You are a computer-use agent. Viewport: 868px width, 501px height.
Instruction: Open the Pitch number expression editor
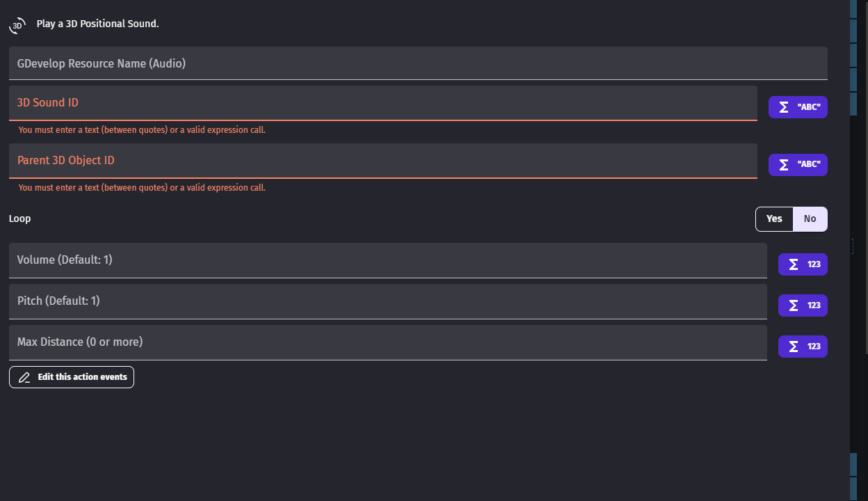pyautogui.click(x=803, y=305)
